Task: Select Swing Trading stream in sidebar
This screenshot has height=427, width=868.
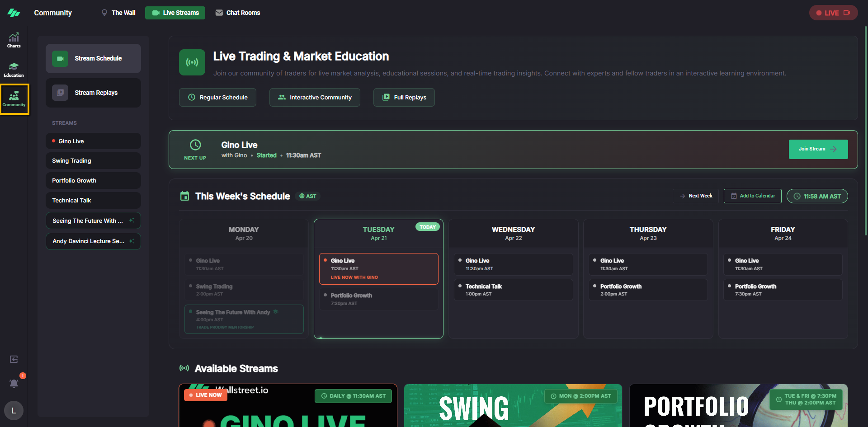Action: 93,161
